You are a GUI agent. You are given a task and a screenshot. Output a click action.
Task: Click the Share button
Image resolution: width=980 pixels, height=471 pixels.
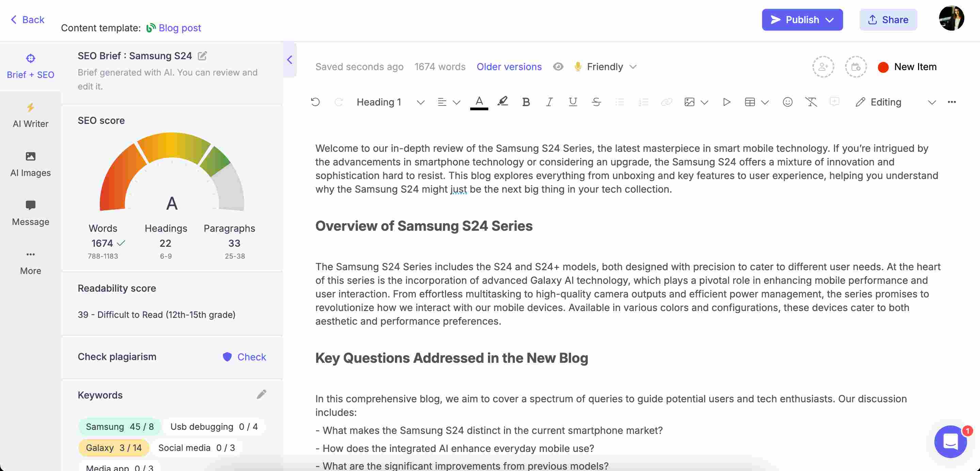pyautogui.click(x=888, y=19)
